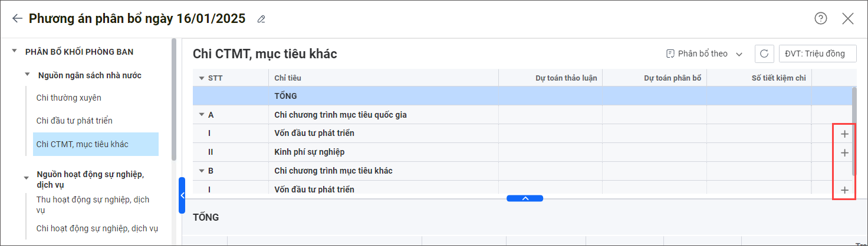Image resolution: width=868 pixels, height=246 pixels.
Task: Collapse the left sidebar with the blue handle
Action: [182, 195]
